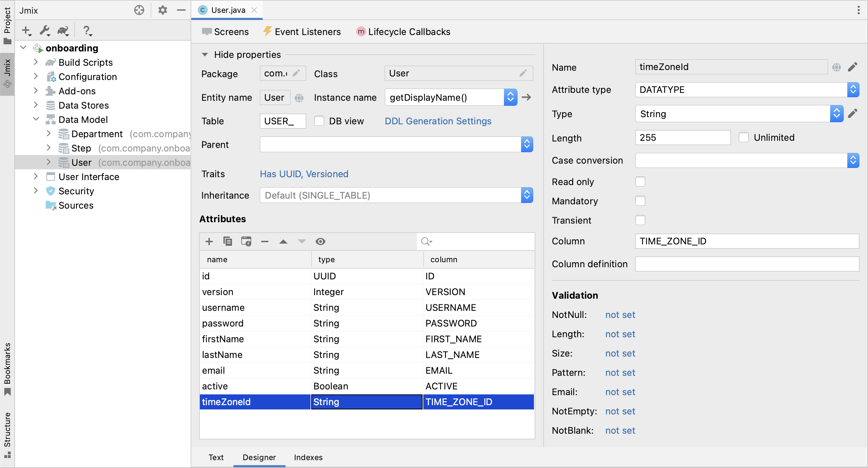Select the User tree item in Data Model

pyautogui.click(x=81, y=163)
